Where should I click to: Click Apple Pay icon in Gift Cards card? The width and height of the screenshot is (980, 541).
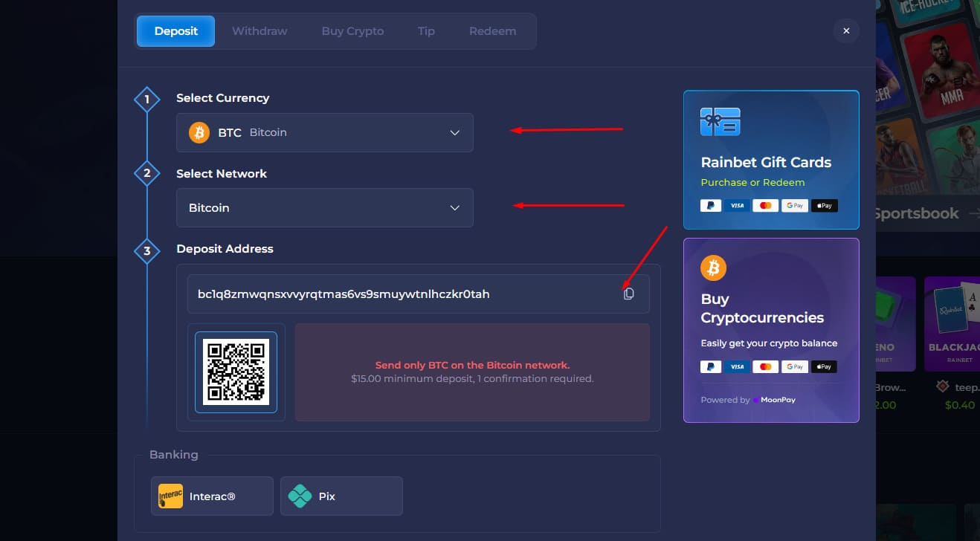coord(824,205)
